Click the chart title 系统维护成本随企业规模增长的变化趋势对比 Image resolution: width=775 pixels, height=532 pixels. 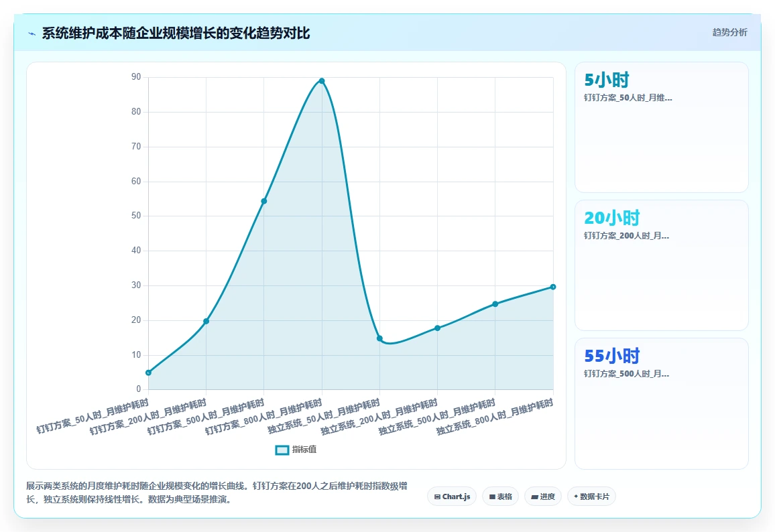tap(176, 33)
